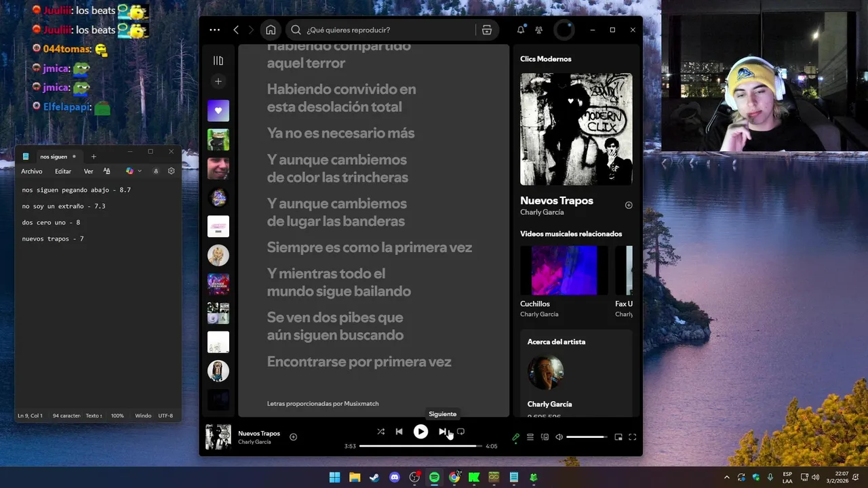The height and width of the screenshot is (488, 868).
Task: Toggle repeat in Spotify player bar
Action: click(x=461, y=432)
